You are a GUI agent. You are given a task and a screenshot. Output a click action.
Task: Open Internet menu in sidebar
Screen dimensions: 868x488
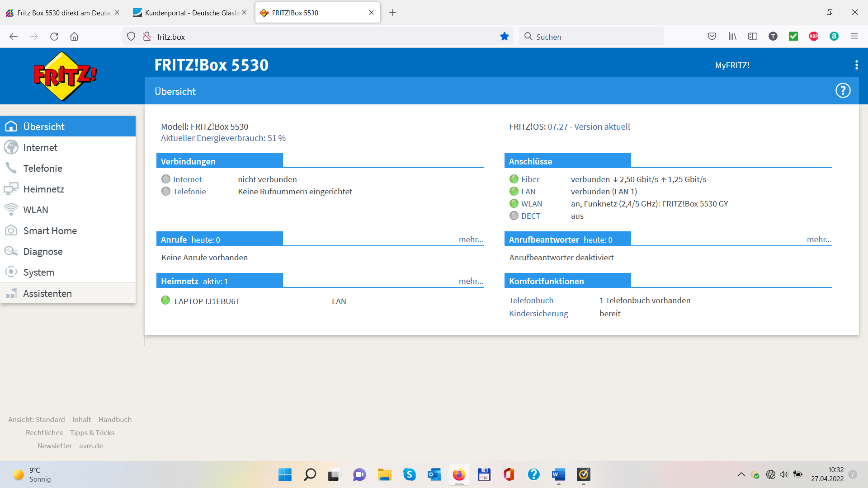[68, 147]
